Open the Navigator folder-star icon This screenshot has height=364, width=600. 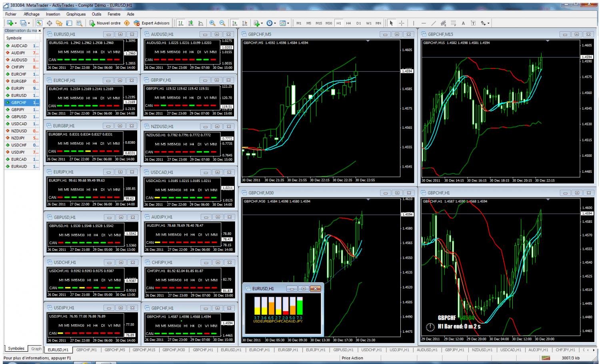pyautogui.click(x=59, y=23)
